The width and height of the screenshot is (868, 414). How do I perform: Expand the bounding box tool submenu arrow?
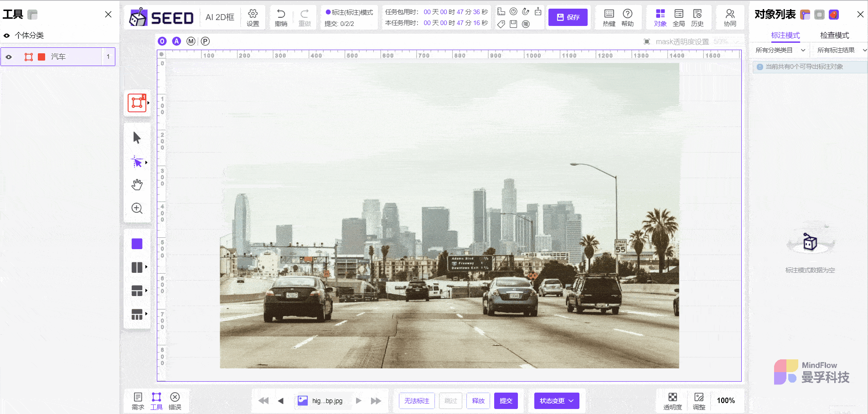click(148, 103)
